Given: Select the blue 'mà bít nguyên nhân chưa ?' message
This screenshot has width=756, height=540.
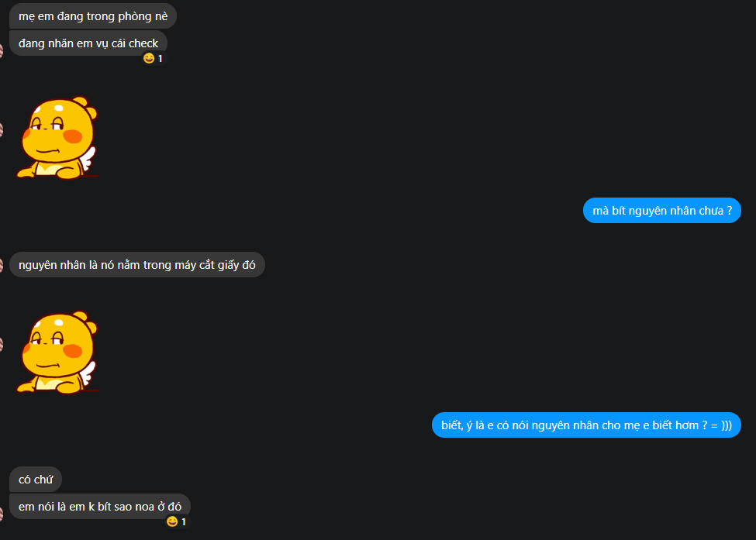Looking at the screenshot, I should (x=662, y=211).
